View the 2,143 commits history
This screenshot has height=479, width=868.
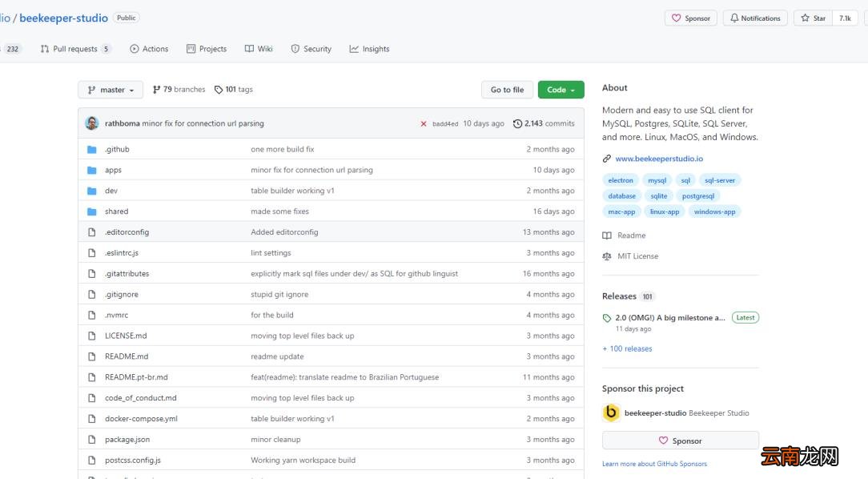coord(544,123)
